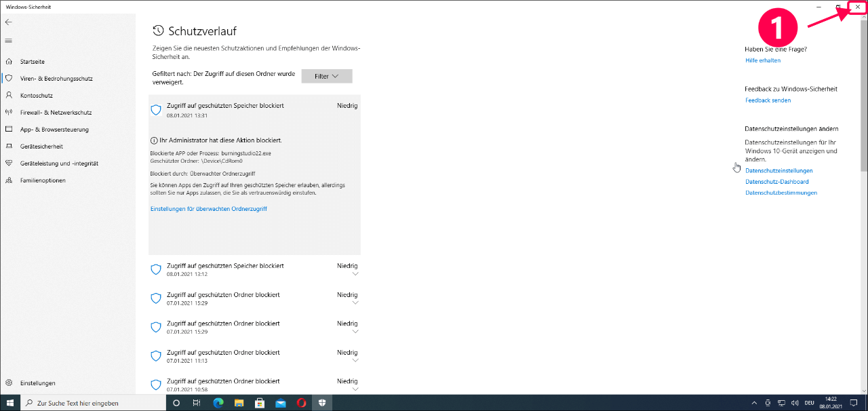Launch Opera browser from taskbar
Image resolution: width=868 pixels, height=411 pixels.
tap(302, 403)
